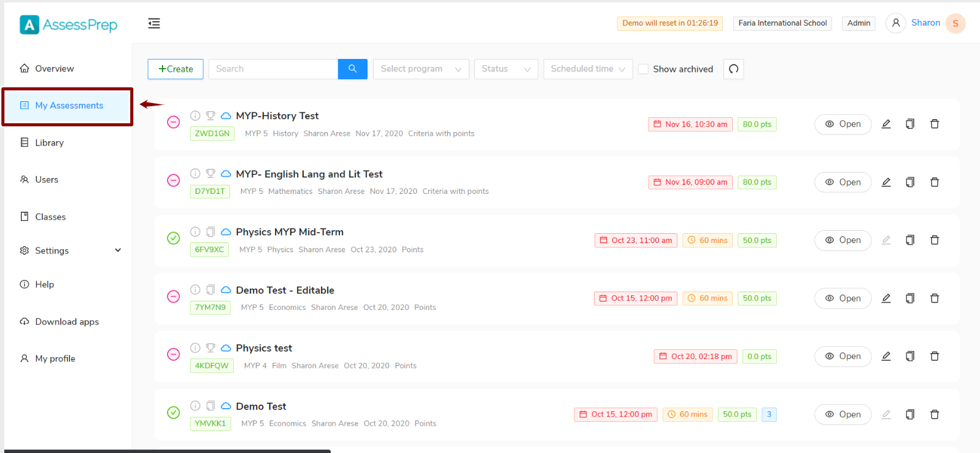980x453 pixels.
Task: Click cloud icon on Physics MYP Mid-Term
Action: tap(226, 232)
